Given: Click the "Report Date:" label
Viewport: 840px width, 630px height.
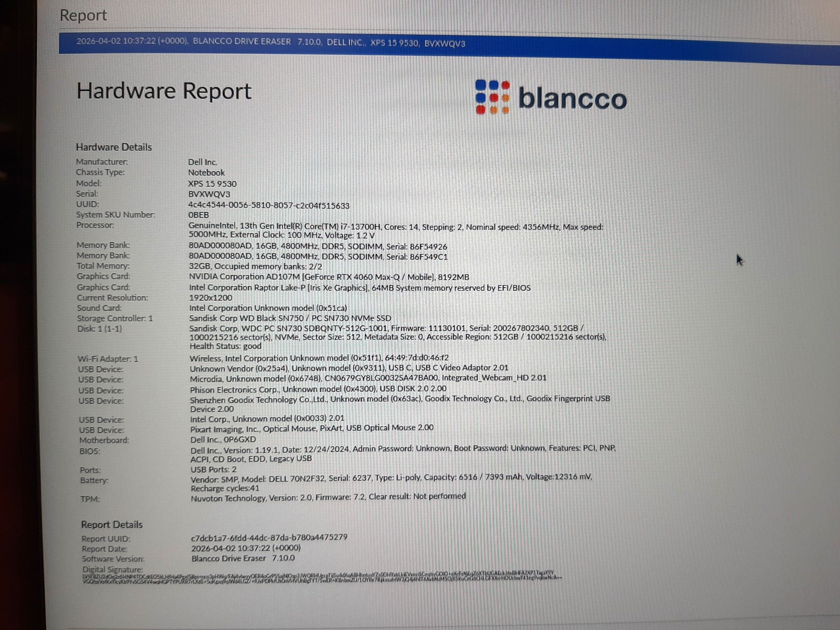Looking at the screenshot, I should pyautogui.click(x=104, y=549).
